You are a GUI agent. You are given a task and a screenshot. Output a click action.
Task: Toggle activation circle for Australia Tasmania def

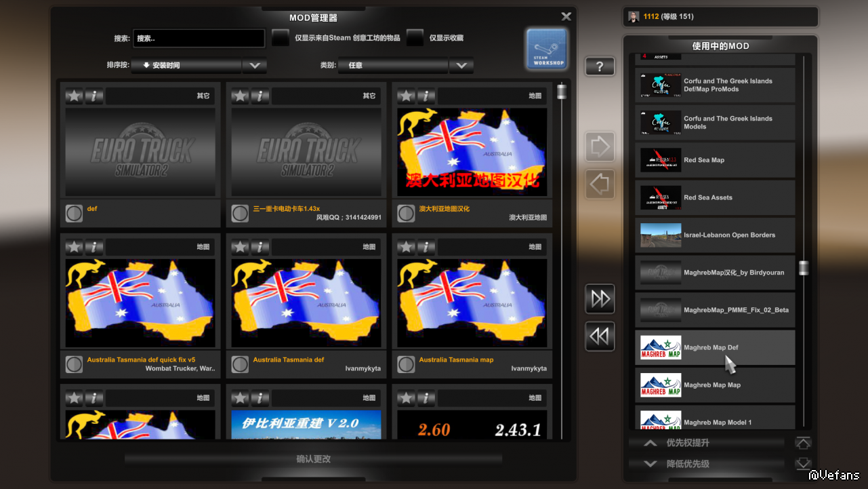coord(240,364)
